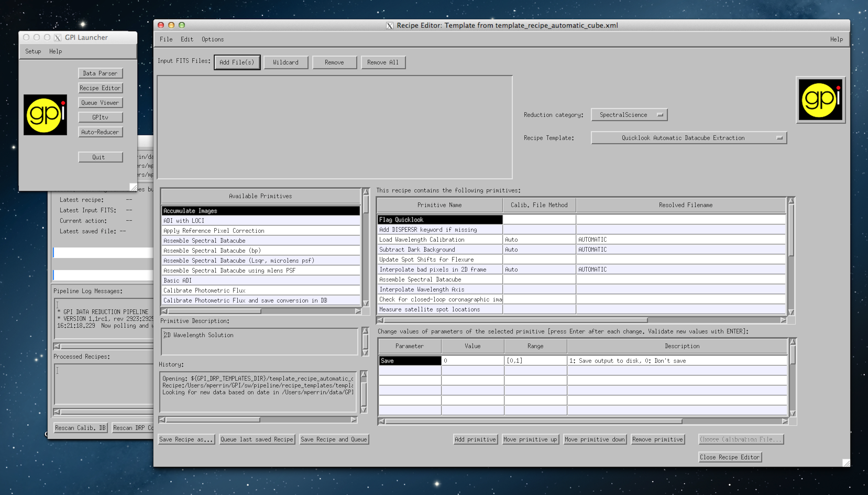Open the Setup menu in GPI Launcher

coord(33,51)
